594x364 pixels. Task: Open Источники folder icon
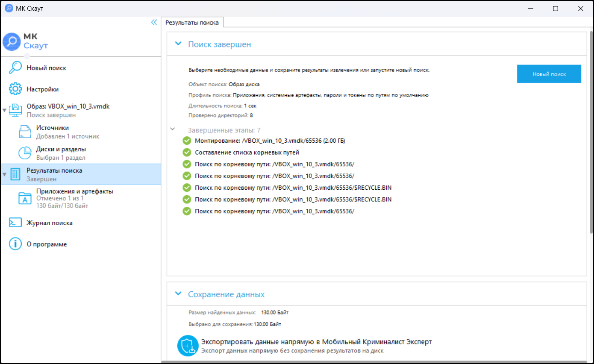[x=25, y=132]
